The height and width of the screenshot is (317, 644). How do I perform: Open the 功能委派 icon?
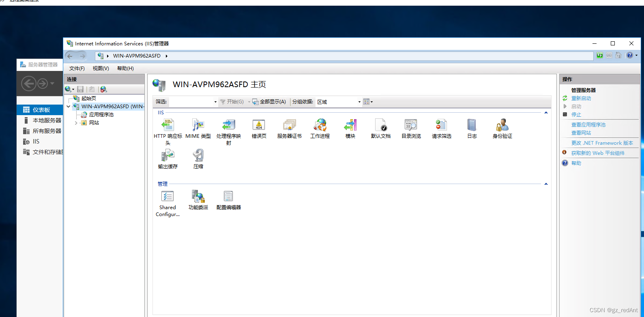pyautogui.click(x=198, y=197)
